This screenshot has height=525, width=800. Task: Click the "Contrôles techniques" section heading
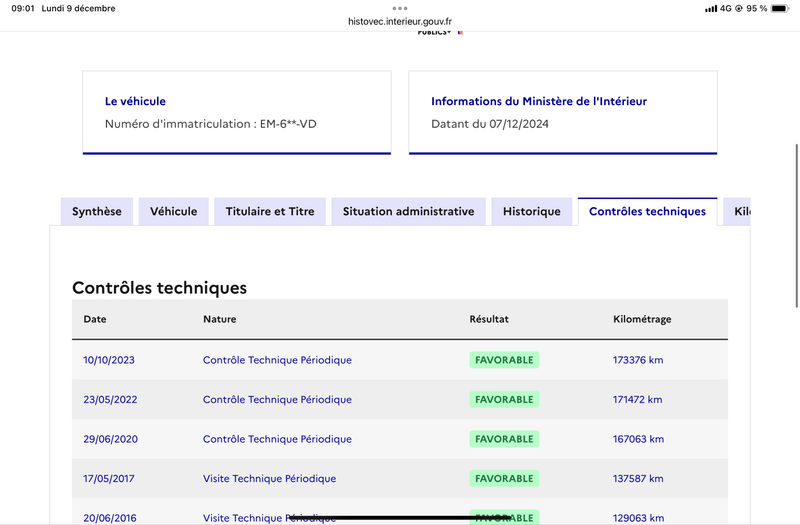click(x=159, y=288)
